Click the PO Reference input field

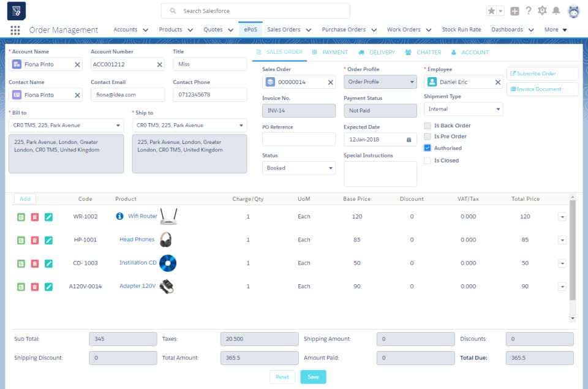click(298, 139)
